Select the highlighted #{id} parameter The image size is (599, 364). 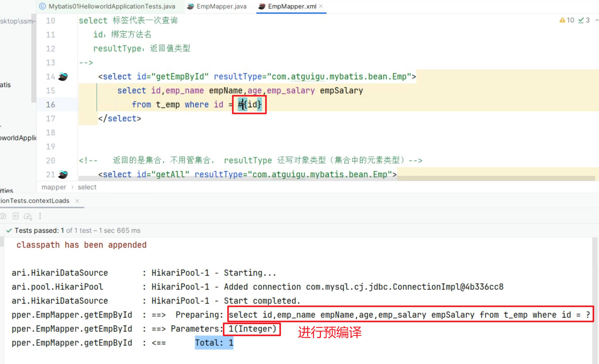pos(249,104)
